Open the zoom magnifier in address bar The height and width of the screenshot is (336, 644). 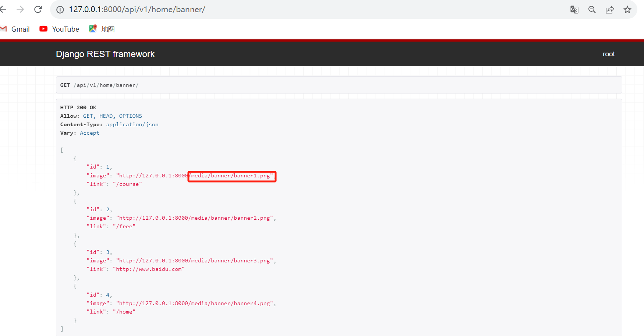pyautogui.click(x=592, y=10)
